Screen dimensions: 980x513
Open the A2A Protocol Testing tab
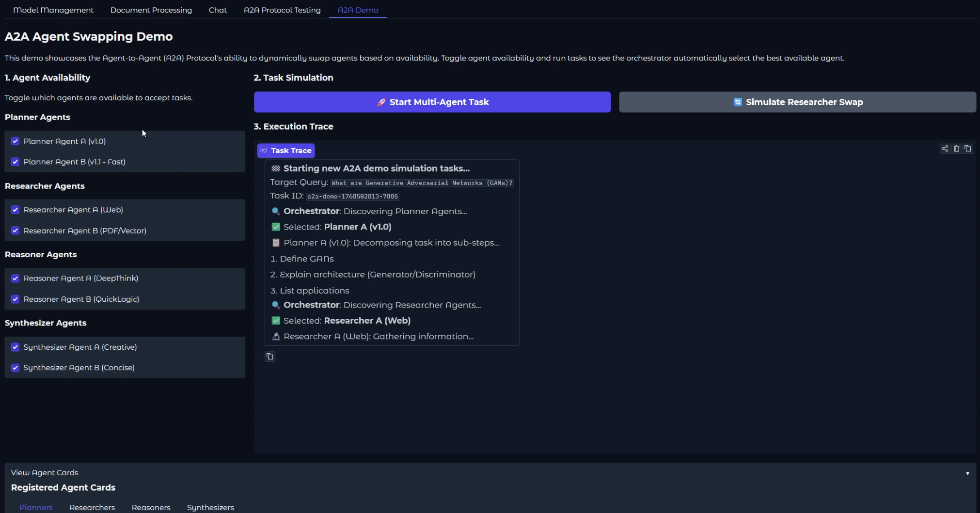(x=282, y=10)
